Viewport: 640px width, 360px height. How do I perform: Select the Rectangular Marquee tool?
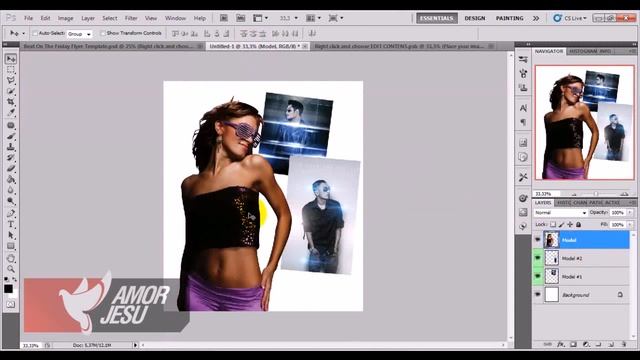[11, 70]
